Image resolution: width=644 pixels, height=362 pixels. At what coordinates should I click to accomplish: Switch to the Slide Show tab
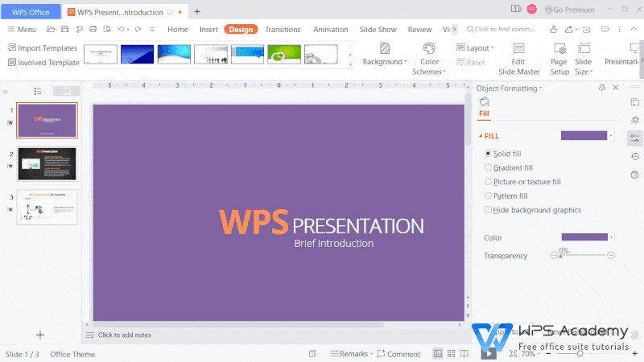click(378, 29)
